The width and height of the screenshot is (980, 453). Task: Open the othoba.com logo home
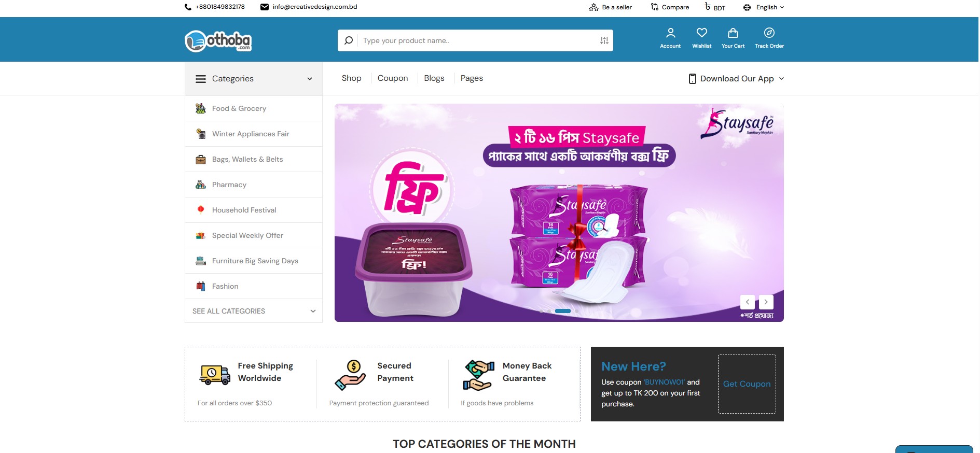(218, 41)
